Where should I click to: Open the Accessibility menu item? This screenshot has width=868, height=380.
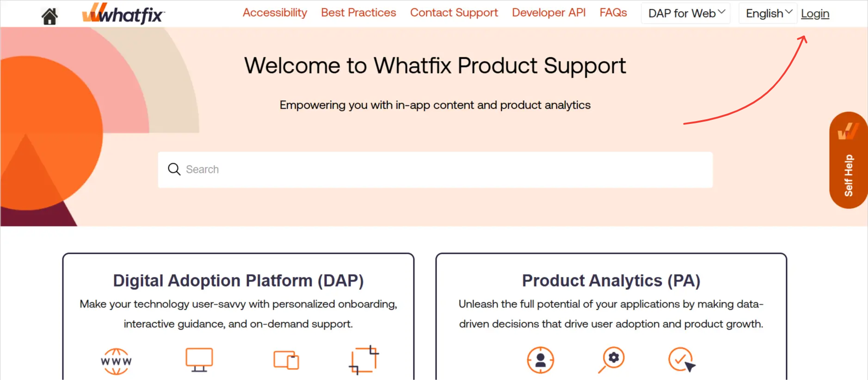(x=275, y=12)
